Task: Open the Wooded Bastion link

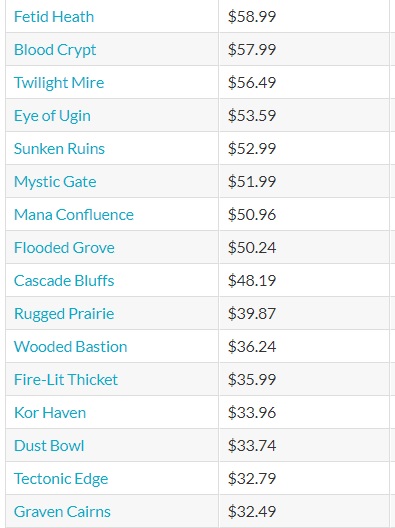Action: pos(71,346)
